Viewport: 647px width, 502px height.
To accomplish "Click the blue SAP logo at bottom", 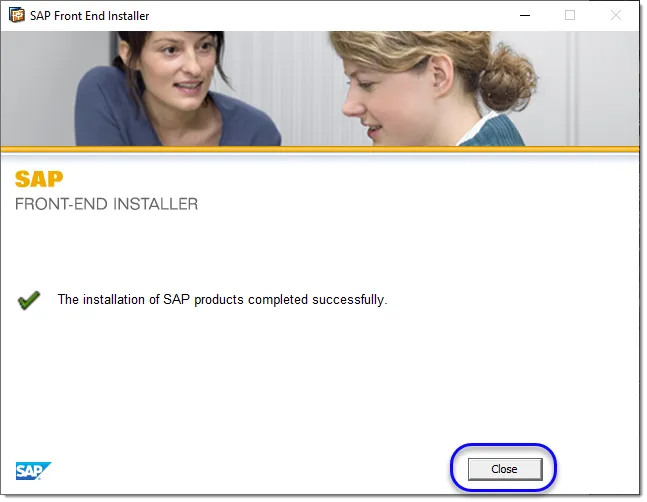I will pos(33,471).
